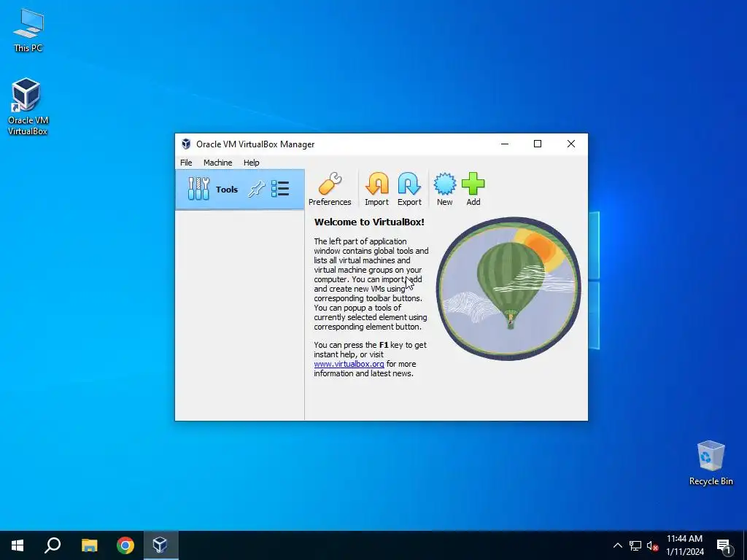Open the Tools list menu icon

pos(280,189)
